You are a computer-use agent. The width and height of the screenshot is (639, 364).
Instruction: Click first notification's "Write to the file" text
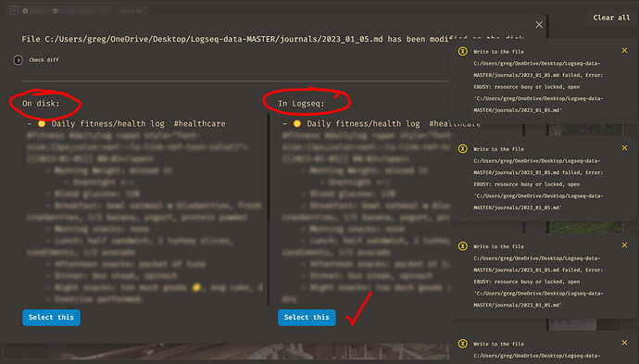(x=498, y=52)
